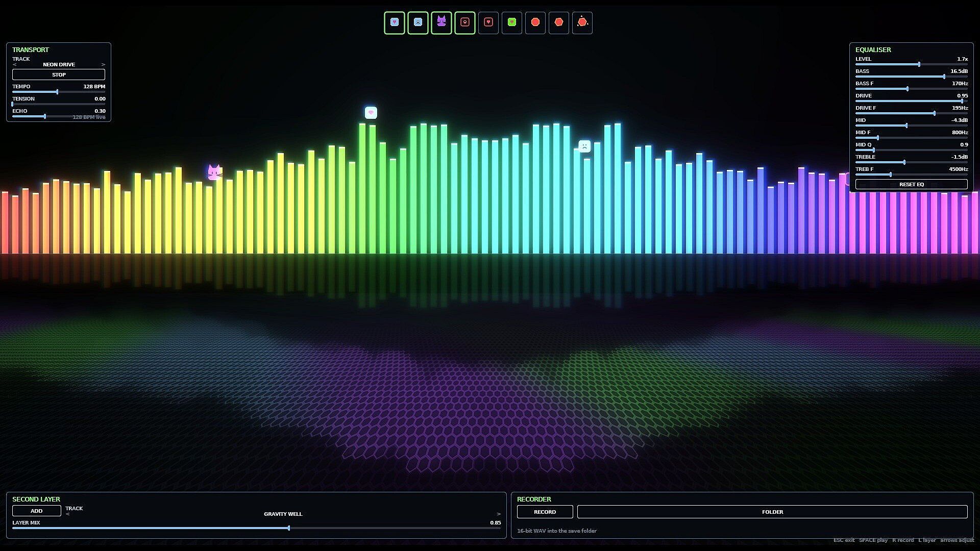Select the red hexagon with spikes slot
The image size is (980, 551).
582,23
